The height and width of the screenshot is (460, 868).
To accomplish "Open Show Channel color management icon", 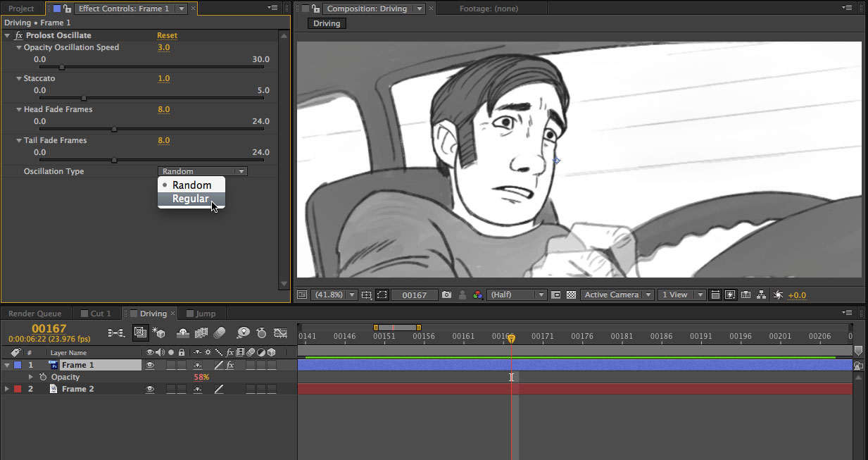I will tap(478, 295).
